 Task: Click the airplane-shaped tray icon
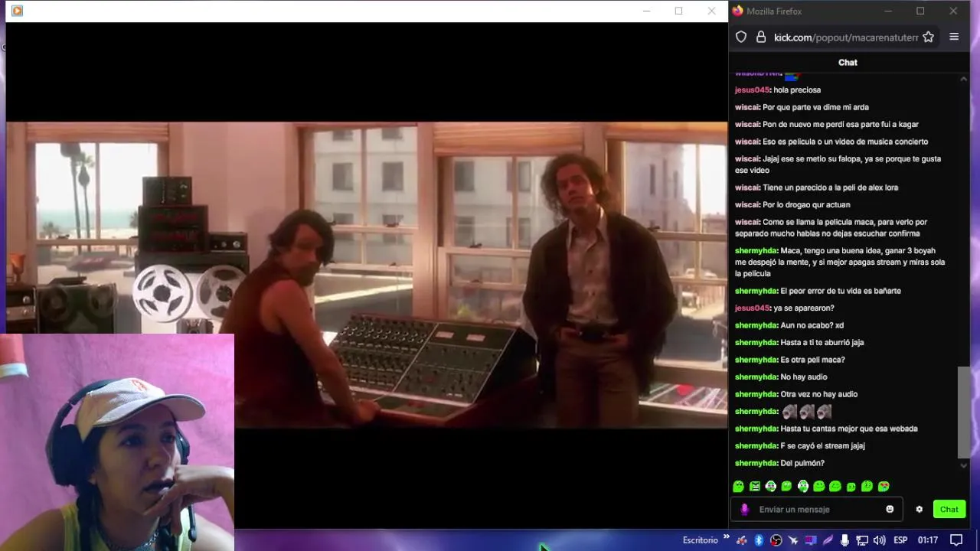tap(793, 540)
